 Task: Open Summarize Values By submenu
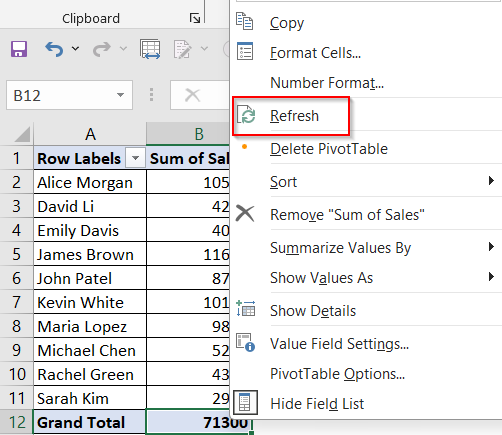[x=366, y=248]
